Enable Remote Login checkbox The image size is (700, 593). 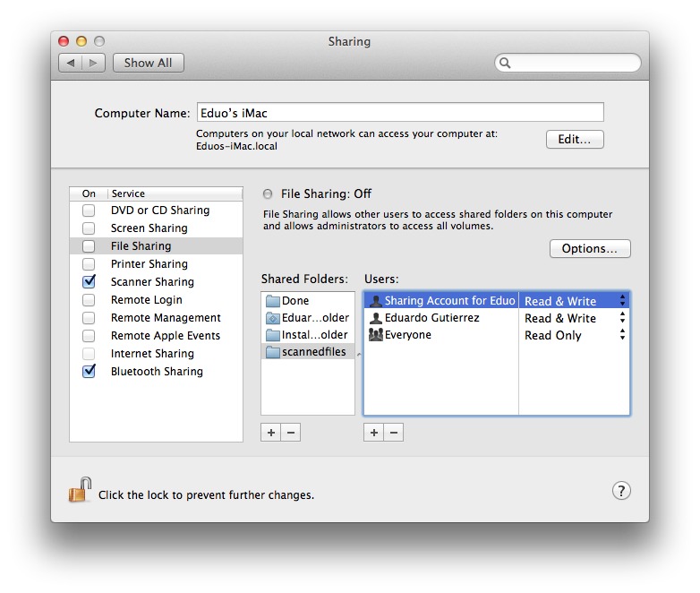(89, 300)
